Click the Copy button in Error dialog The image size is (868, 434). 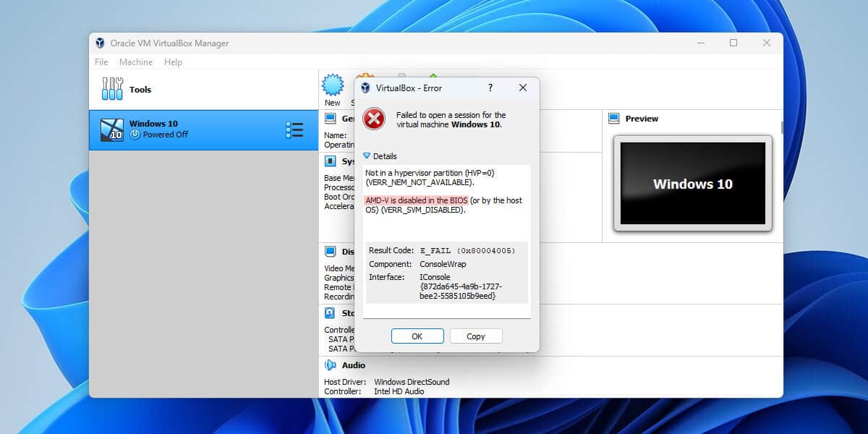[x=476, y=336]
